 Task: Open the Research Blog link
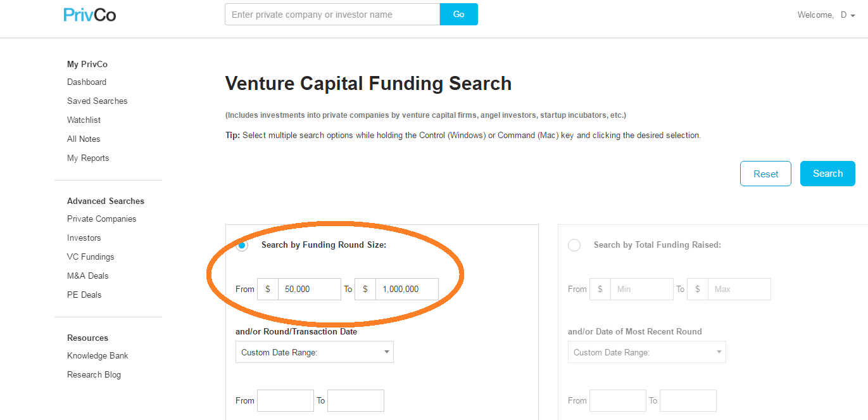click(x=94, y=374)
